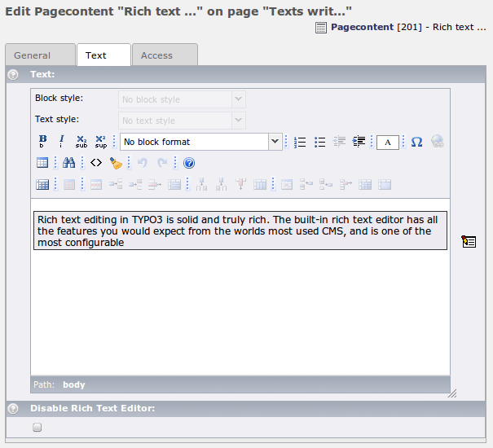Click the text color 'A' swatch button

[x=388, y=142]
